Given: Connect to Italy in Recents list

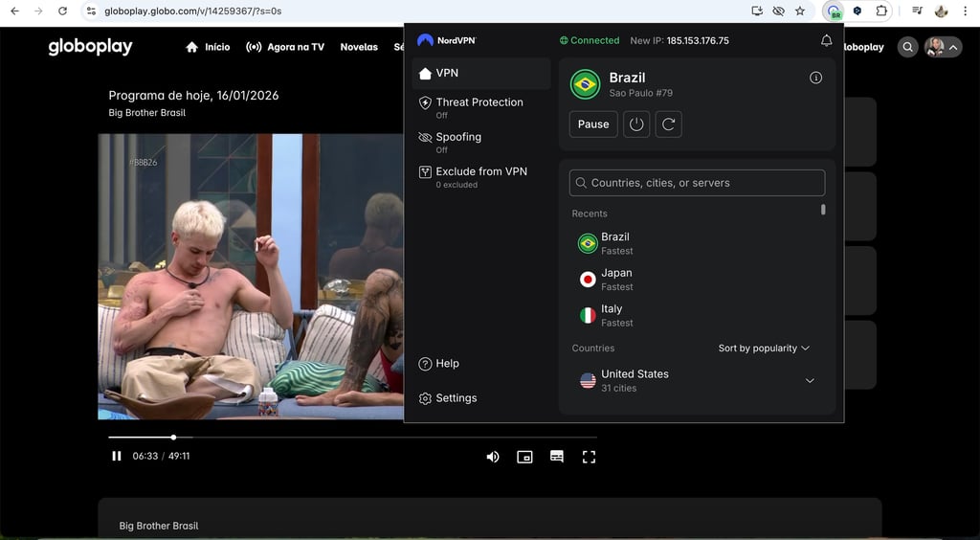Looking at the screenshot, I should (694, 315).
